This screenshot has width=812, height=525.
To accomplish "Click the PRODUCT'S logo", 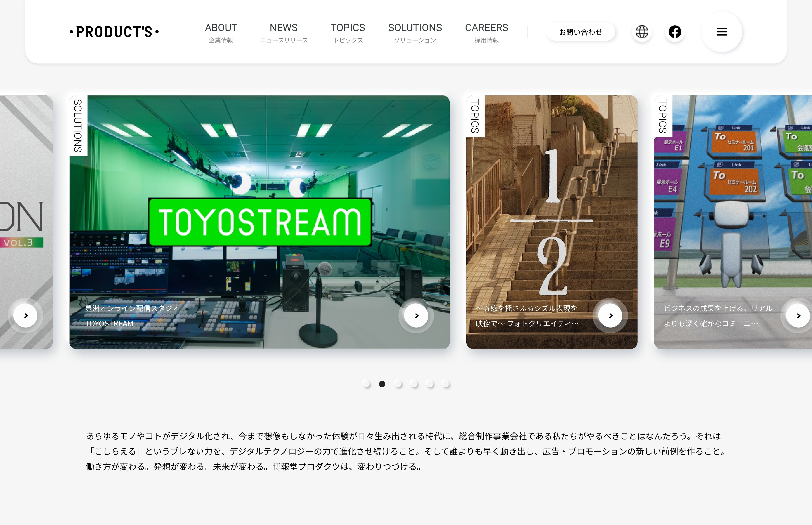I will (x=115, y=32).
